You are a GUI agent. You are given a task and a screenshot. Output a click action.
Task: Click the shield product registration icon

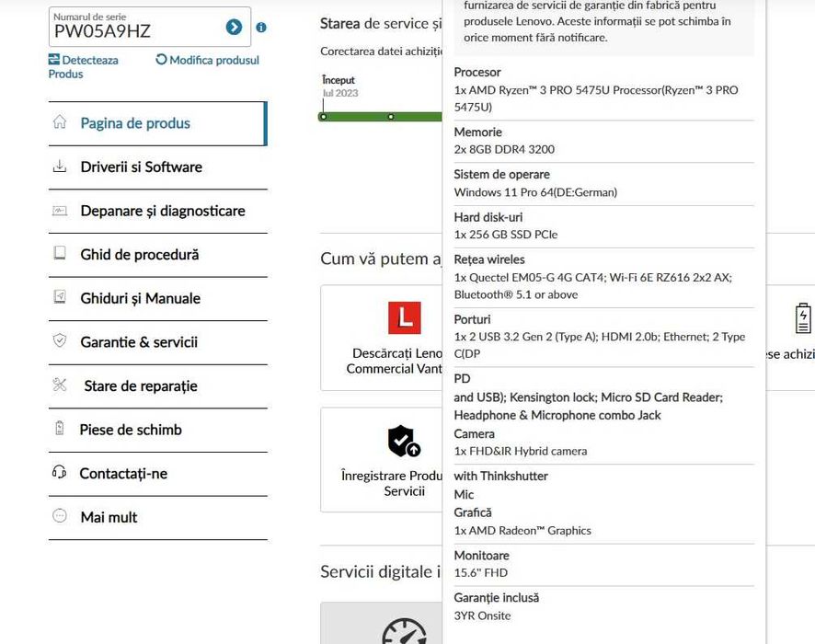click(x=404, y=442)
